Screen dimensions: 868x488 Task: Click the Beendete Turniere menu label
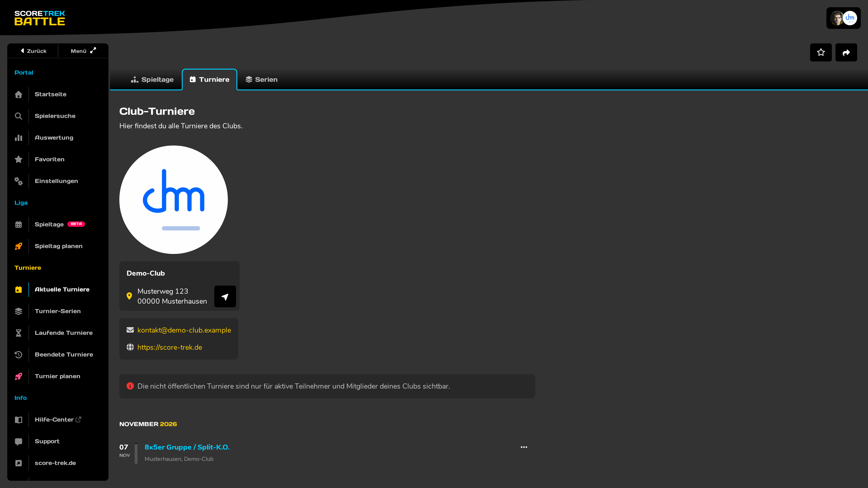pos(64,355)
